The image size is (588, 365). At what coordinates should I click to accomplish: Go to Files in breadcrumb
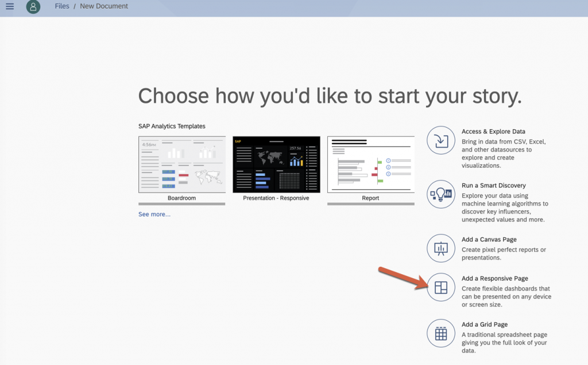point(62,6)
